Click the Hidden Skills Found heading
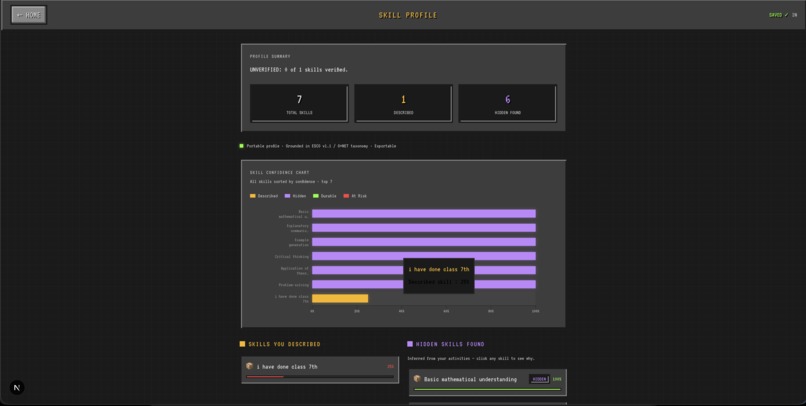Screen dimensions: 806x406 coord(450,344)
